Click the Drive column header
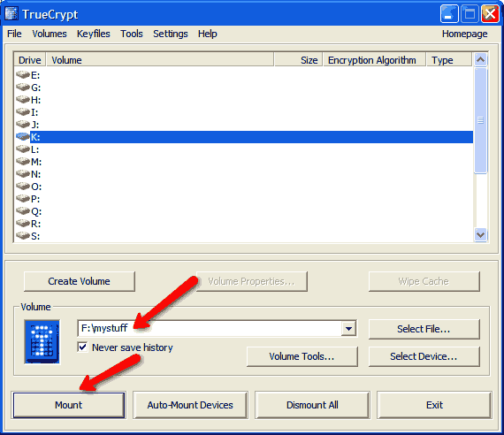The image size is (504, 435). point(30,60)
